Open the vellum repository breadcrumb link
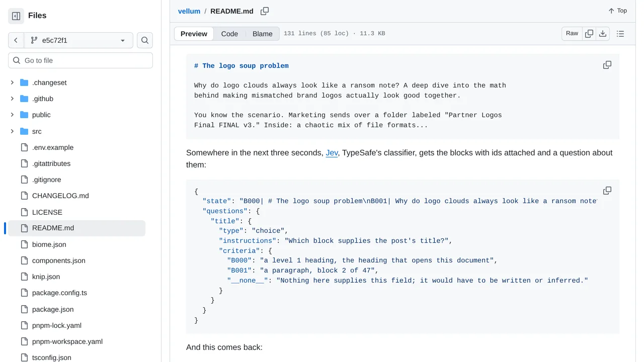 189,11
